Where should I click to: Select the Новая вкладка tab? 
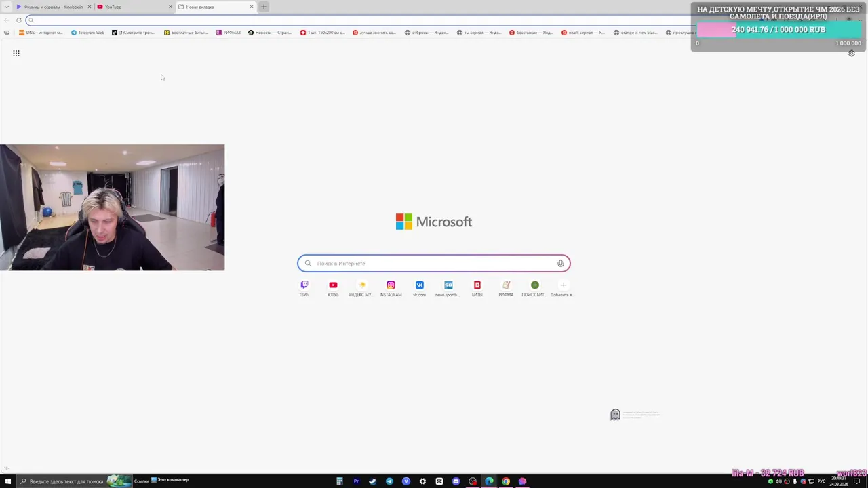216,7
